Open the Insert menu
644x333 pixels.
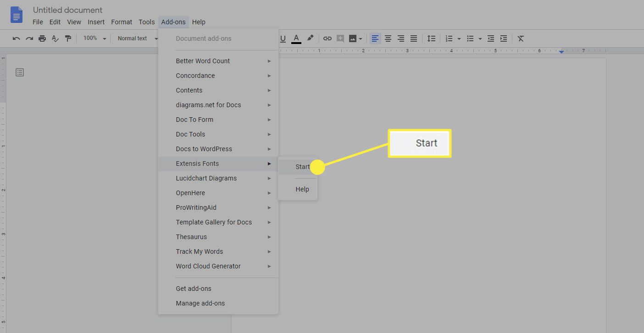(x=96, y=22)
